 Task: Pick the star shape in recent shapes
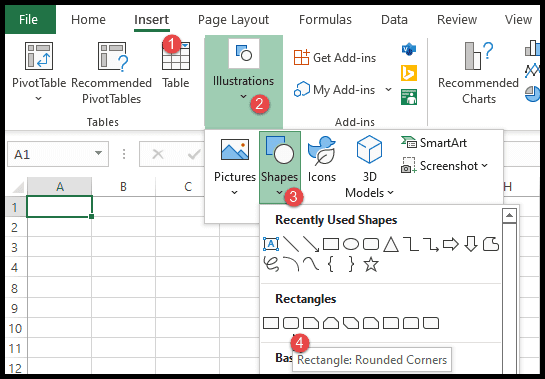[371, 264]
